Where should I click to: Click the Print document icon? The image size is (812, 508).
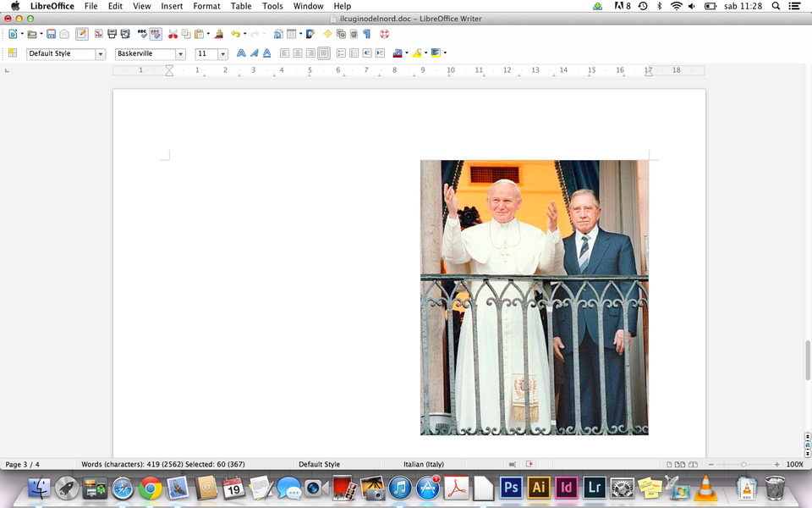coord(112,34)
